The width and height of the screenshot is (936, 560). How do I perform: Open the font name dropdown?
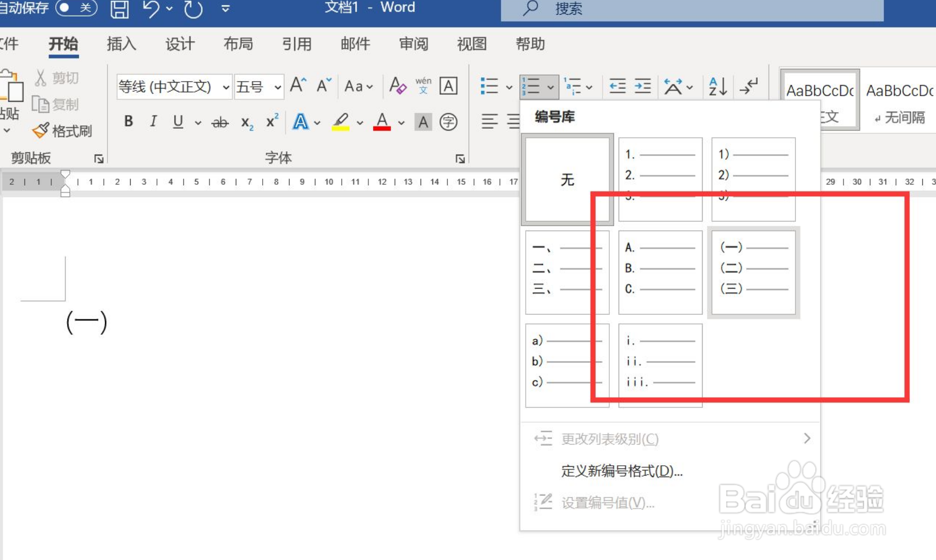pos(226,87)
